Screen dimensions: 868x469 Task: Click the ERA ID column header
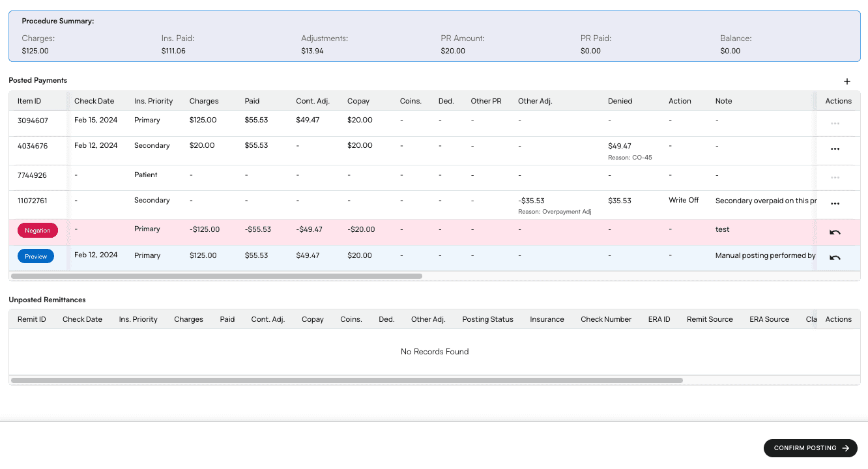coord(659,319)
